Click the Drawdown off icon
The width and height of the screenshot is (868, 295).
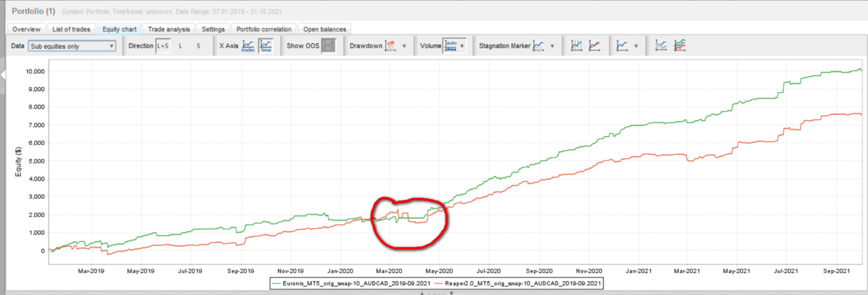[390, 46]
